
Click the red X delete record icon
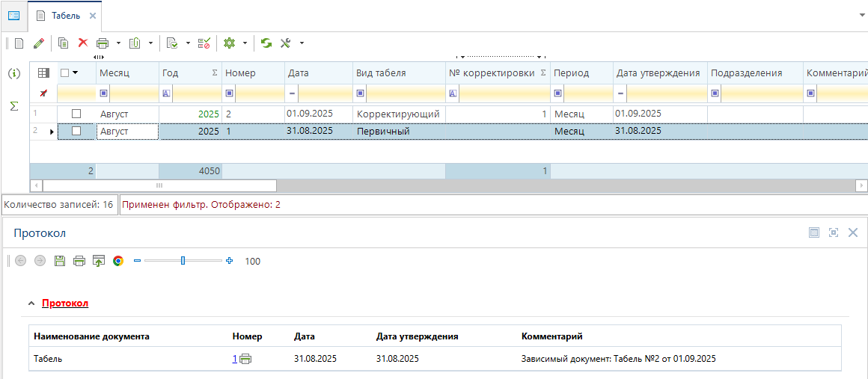(x=83, y=43)
